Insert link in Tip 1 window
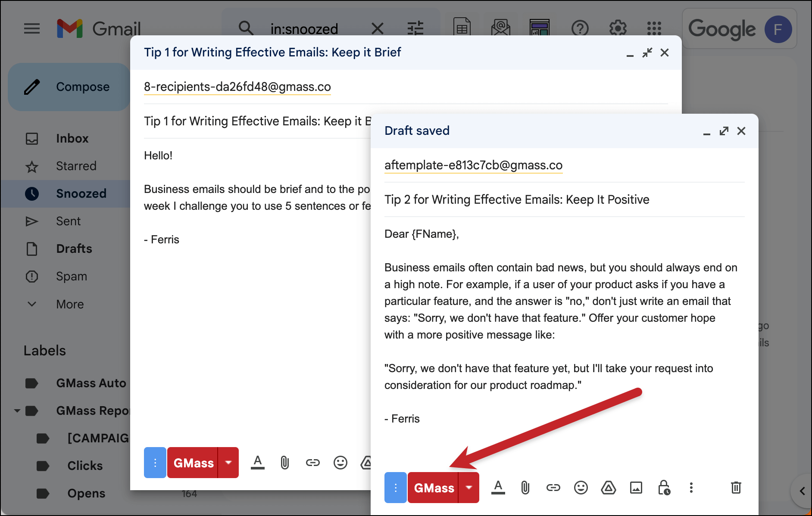The image size is (812, 516). [313, 463]
